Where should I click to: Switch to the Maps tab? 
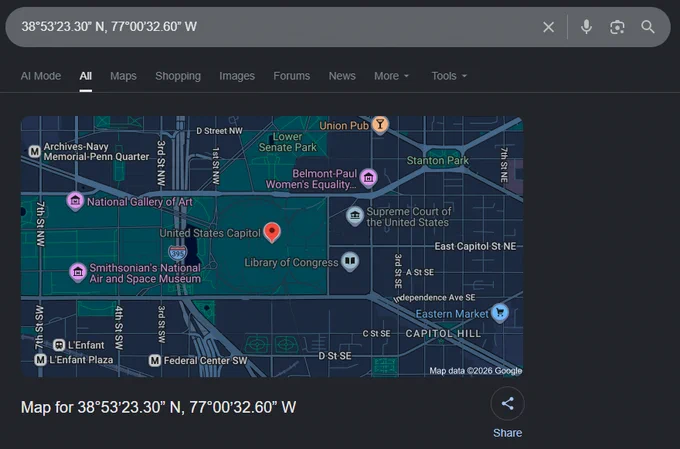point(123,76)
